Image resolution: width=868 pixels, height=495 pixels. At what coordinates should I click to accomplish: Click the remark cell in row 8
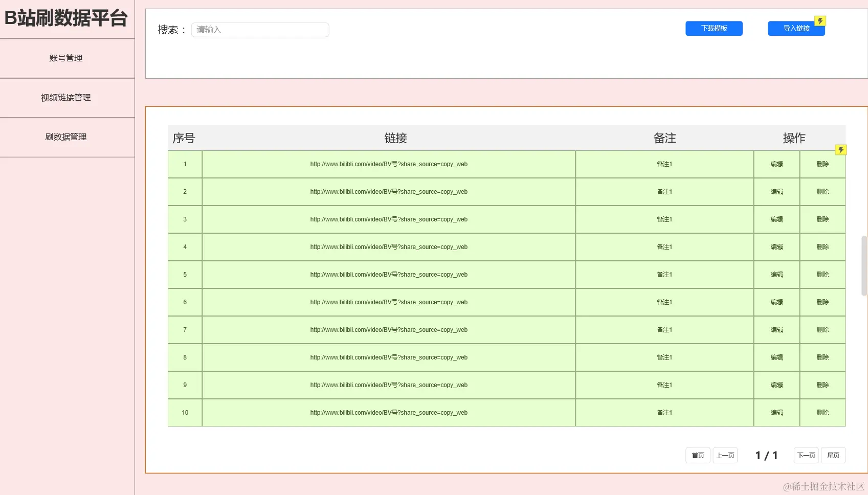tap(664, 357)
